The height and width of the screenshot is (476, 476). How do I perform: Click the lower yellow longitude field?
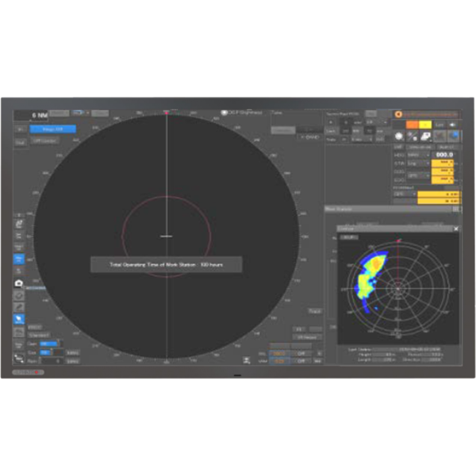[440, 201]
